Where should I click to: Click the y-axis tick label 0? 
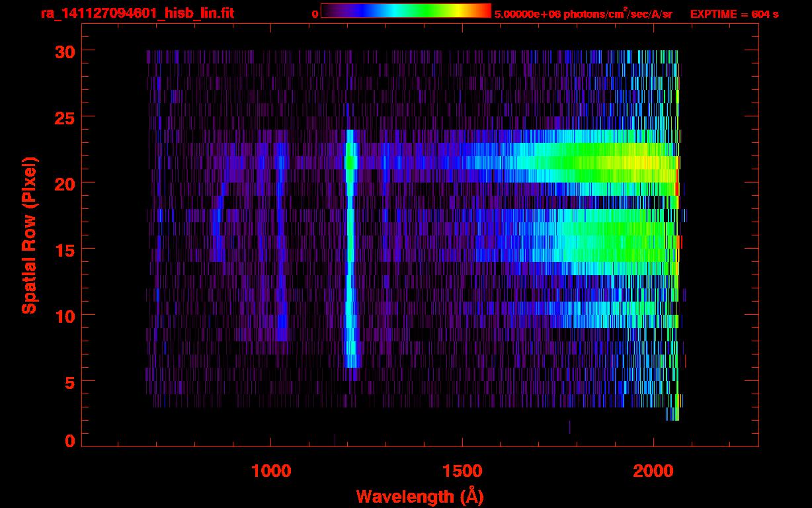click(69, 441)
